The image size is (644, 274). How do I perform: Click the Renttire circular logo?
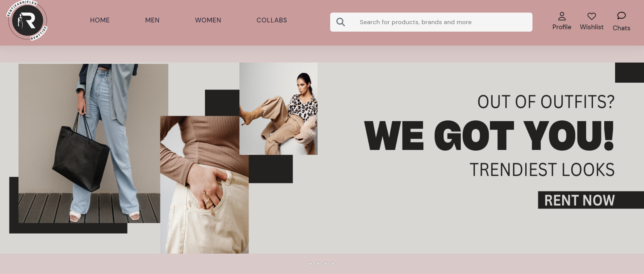pyautogui.click(x=27, y=20)
